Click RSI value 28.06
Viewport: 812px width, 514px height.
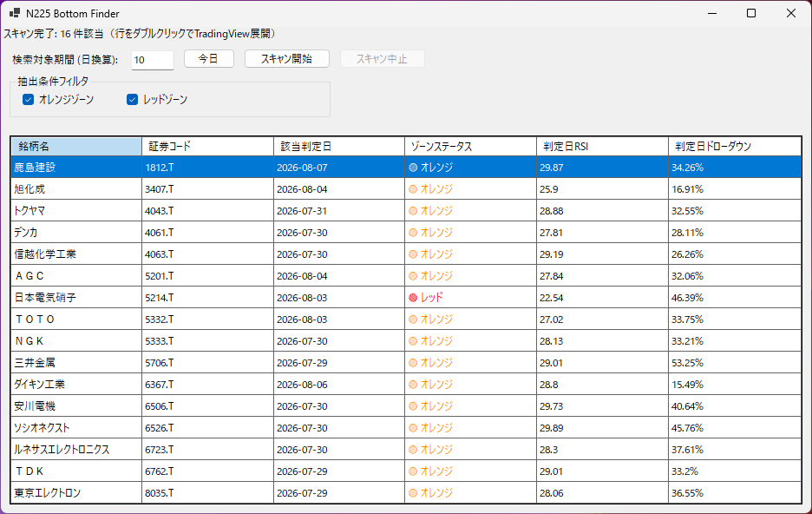(x=552, y=493)
